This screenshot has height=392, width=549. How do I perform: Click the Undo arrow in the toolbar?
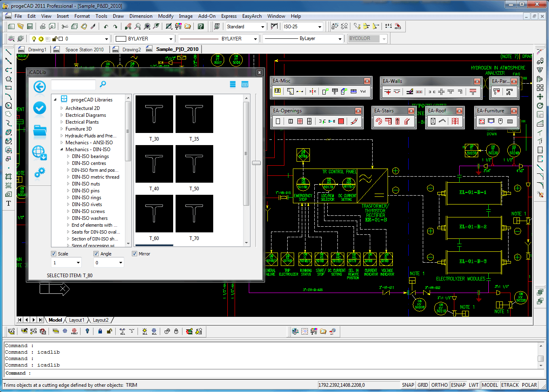(x=106, y=27)
